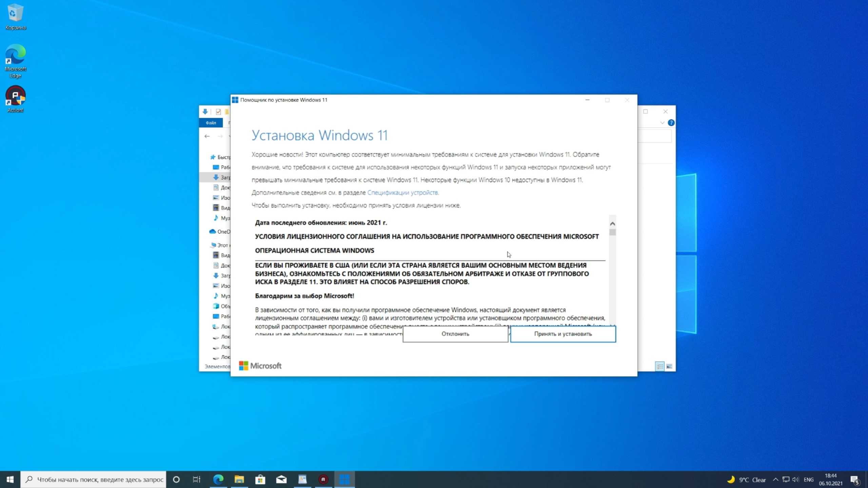This screenshot has height=488, width=868.
Task: Open the Корзина desktop icon
Action: 15,17
